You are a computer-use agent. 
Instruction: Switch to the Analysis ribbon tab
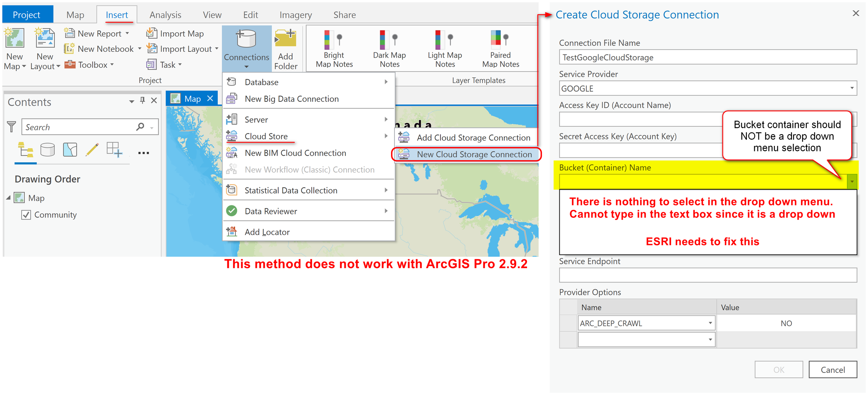[165, 15]
